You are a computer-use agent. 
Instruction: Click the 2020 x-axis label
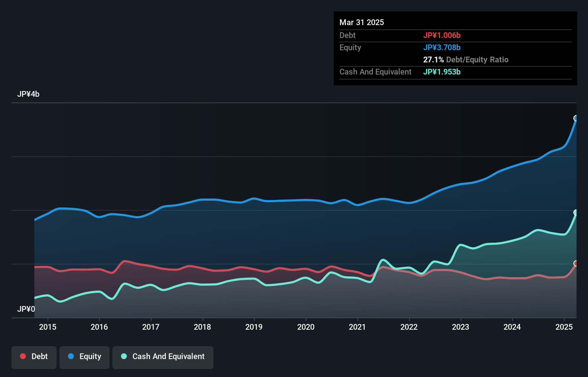click(x=306, y=327)
